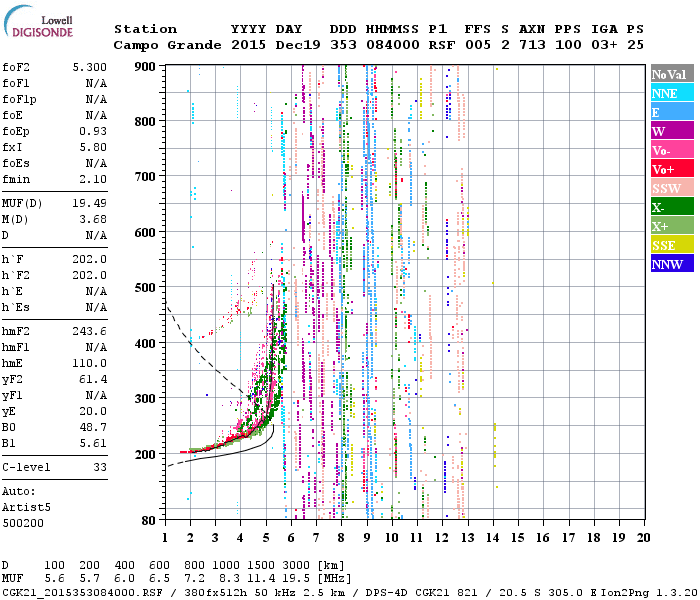
Task: Click the hmF2 value 243.6
Action: (x=90, y=331)
